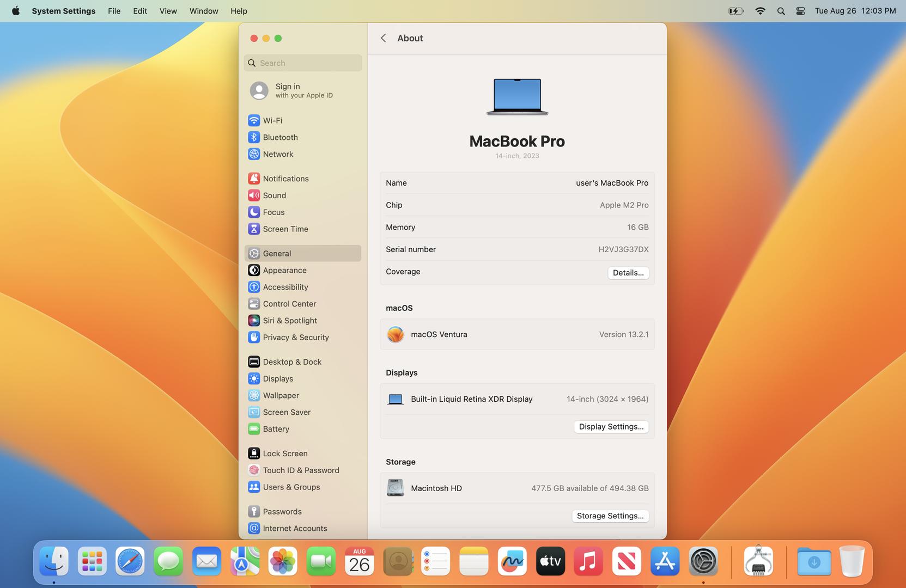Open Bluetooth settings pane
906x588 pixels.
[x=302, y=137]
